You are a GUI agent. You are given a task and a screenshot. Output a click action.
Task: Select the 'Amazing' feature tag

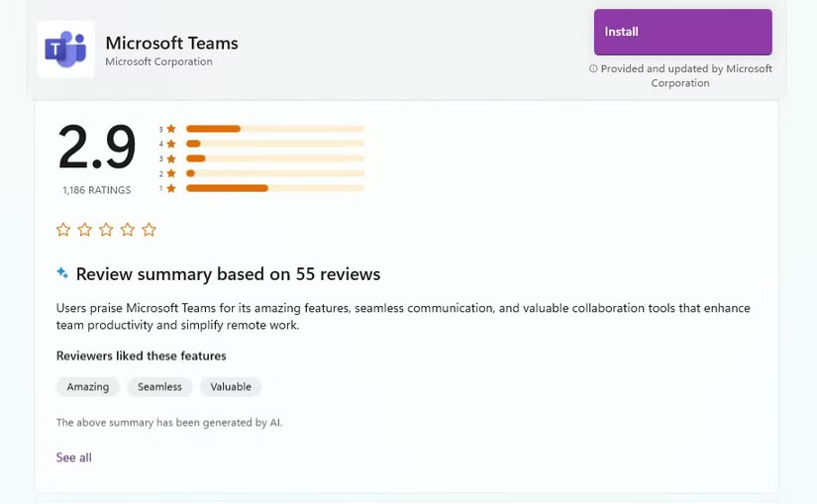click(x=88, y=387)
